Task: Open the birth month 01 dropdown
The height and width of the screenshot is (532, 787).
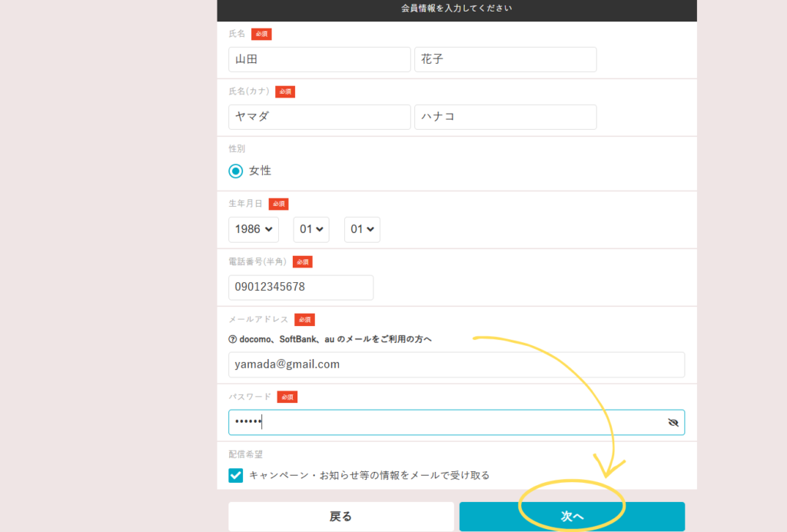Action: coord(311,229)
